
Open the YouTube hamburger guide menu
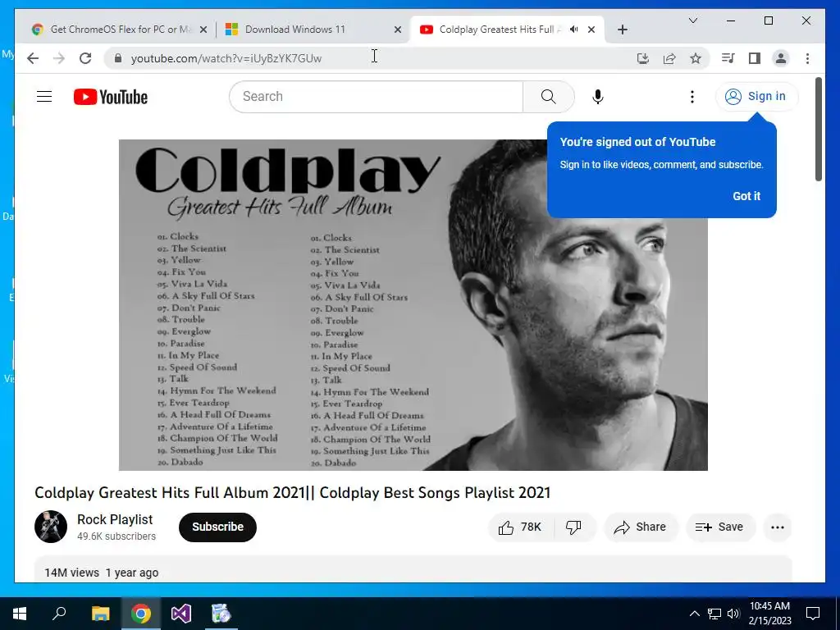click(x=44, y=97)
